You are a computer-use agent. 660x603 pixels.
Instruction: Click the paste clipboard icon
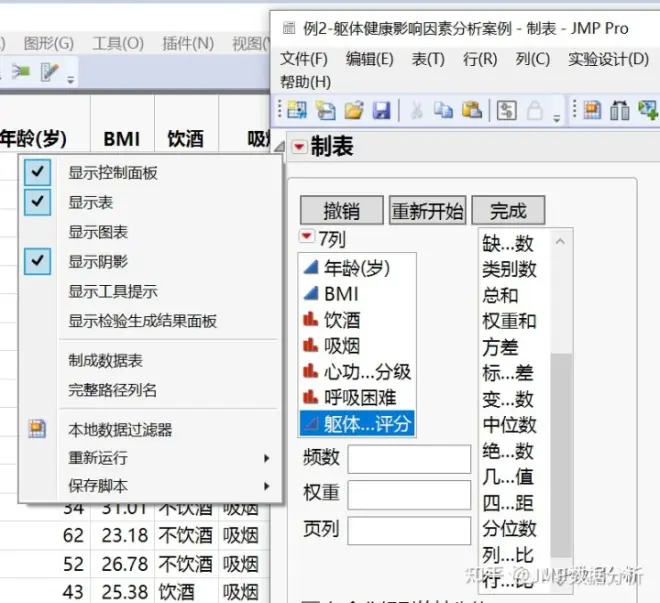[472, 110]
